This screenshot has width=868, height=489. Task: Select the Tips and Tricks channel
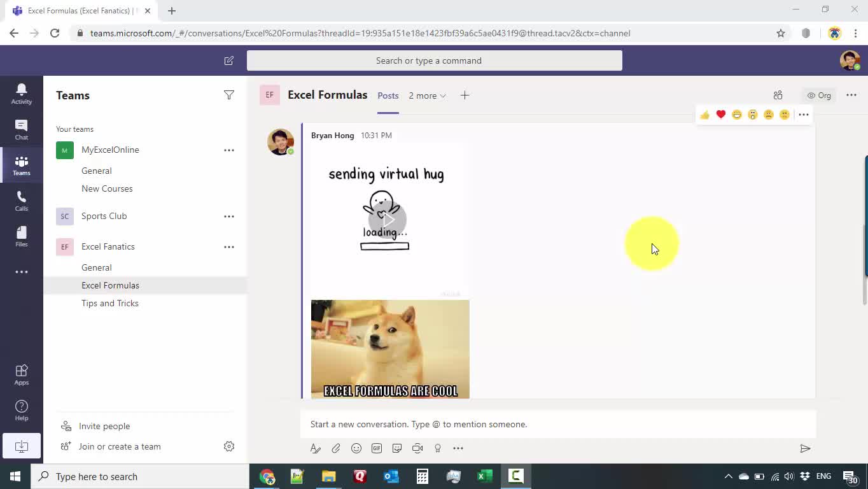tap(110, 303)
